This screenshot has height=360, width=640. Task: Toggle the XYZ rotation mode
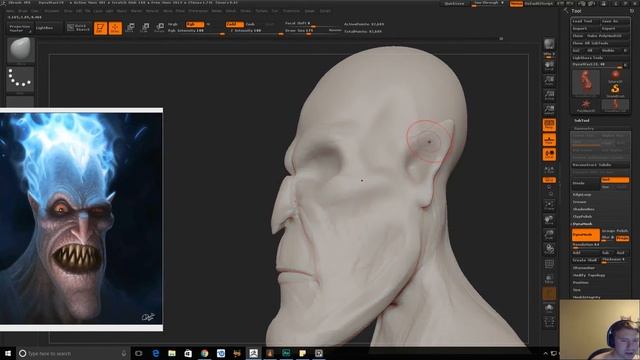[549, 180]
